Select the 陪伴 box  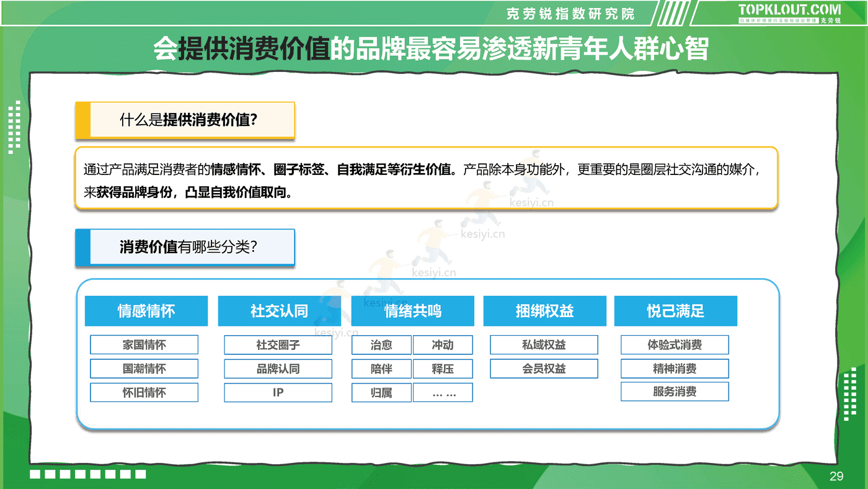(x=381, y=369)
